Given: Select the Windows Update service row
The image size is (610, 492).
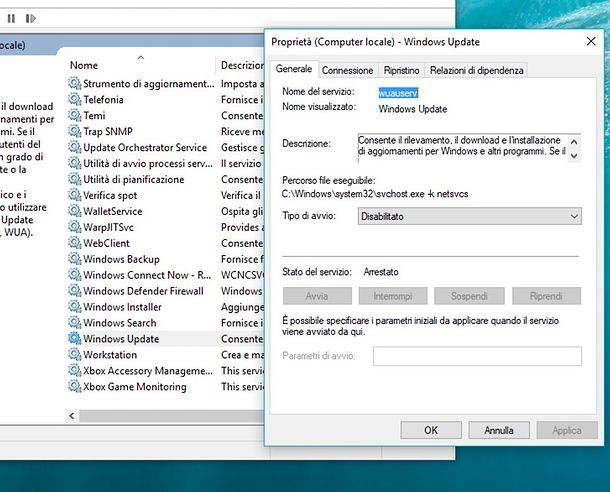Looking at the screenshot, I should pos(165,339).
